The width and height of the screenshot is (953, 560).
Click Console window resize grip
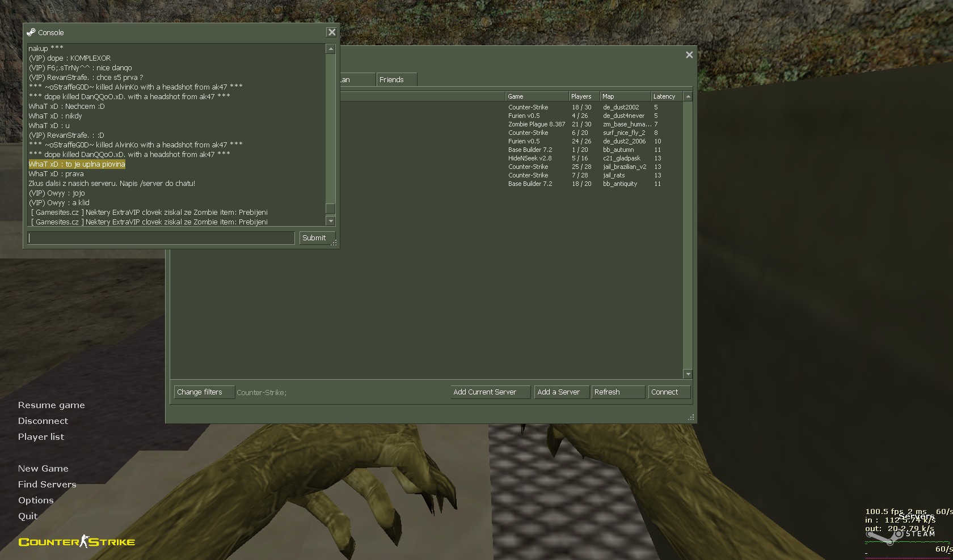pyautogui.click(x=334, y=243)
